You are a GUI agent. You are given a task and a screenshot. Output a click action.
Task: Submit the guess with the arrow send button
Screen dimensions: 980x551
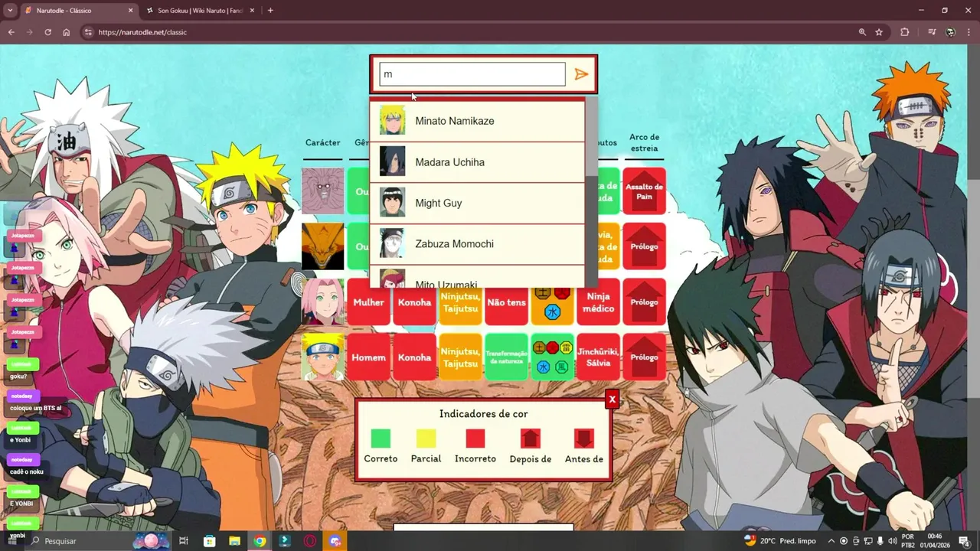click(581, 74)
